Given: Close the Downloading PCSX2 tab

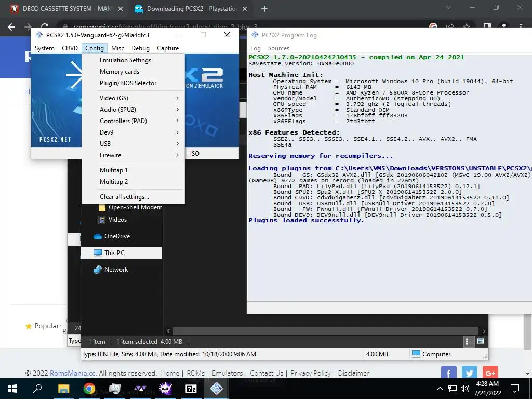Looking at the screenshot, I should coord(245,9).
